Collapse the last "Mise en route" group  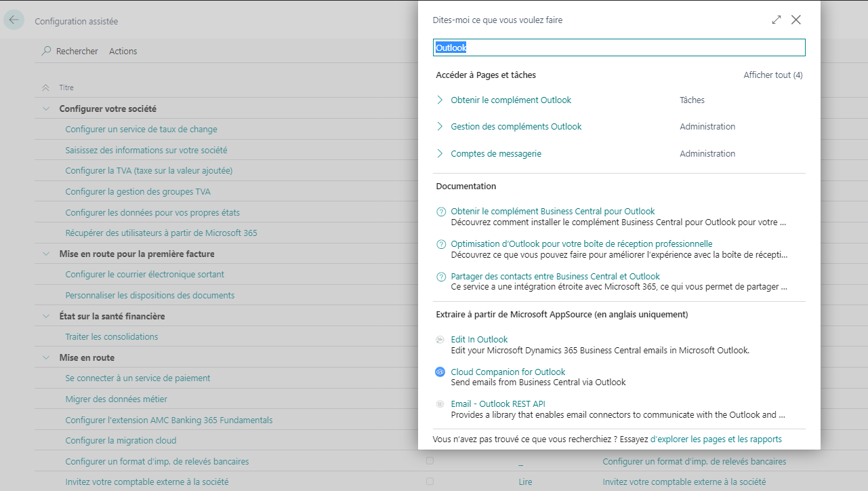coord(46,357)
